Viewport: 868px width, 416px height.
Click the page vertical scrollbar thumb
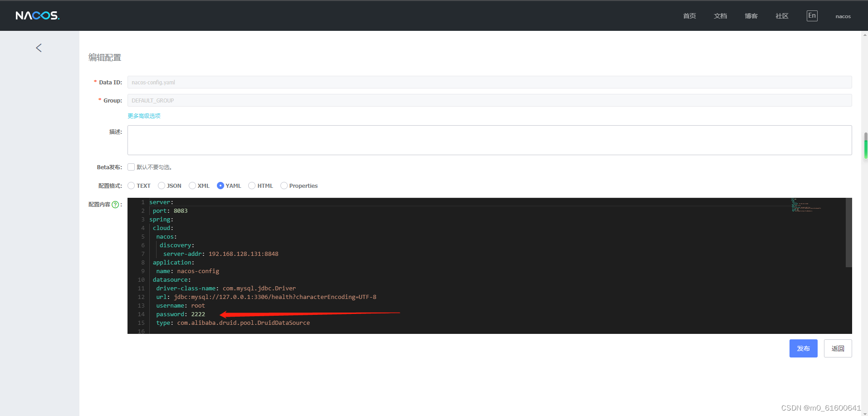click(866, 146)
